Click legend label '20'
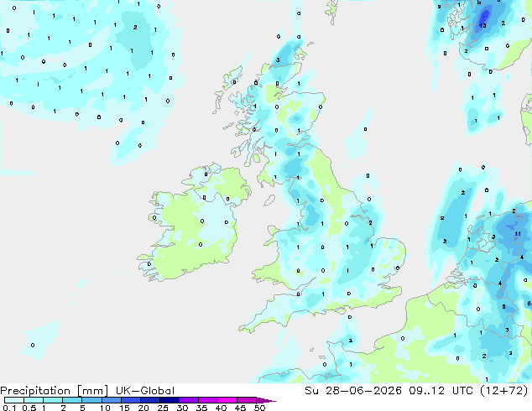Screen dimensions: 532x411 point(143,408)
